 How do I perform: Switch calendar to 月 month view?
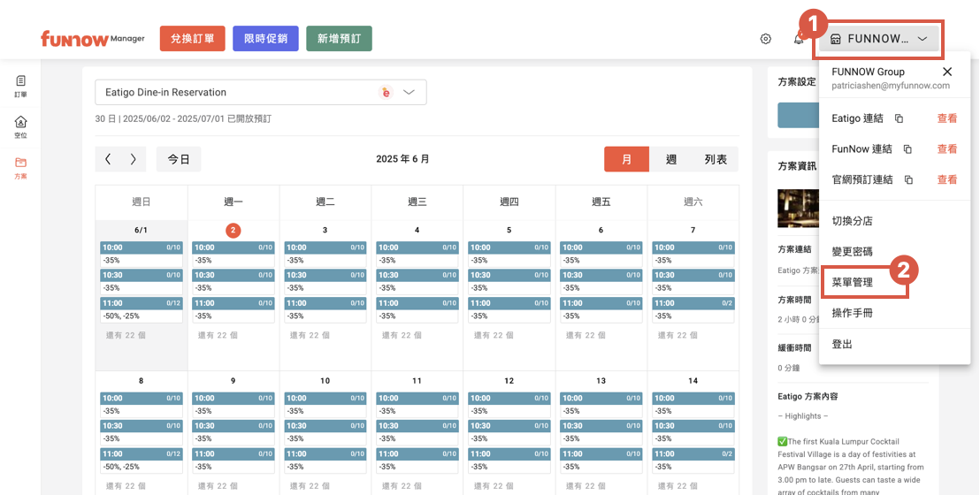(627, 159)
